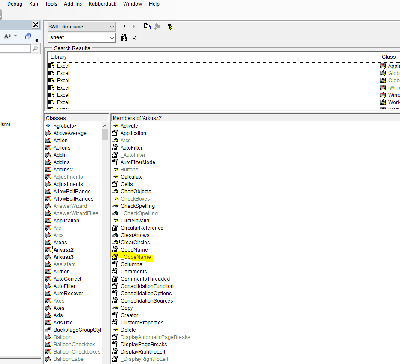Click into the left panel search field

coord(15,49)
